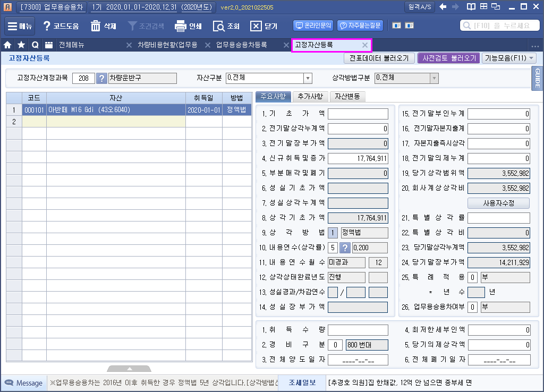This screenshot has height=392, width=544.
Task: Click the 기초가액 input field
Action: pyautogui.click(x=358, y=114)
